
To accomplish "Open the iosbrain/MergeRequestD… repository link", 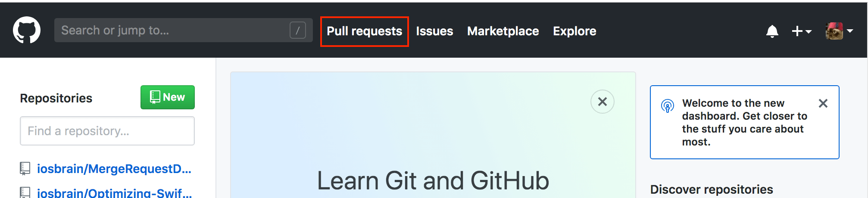I will pos(114,169).
